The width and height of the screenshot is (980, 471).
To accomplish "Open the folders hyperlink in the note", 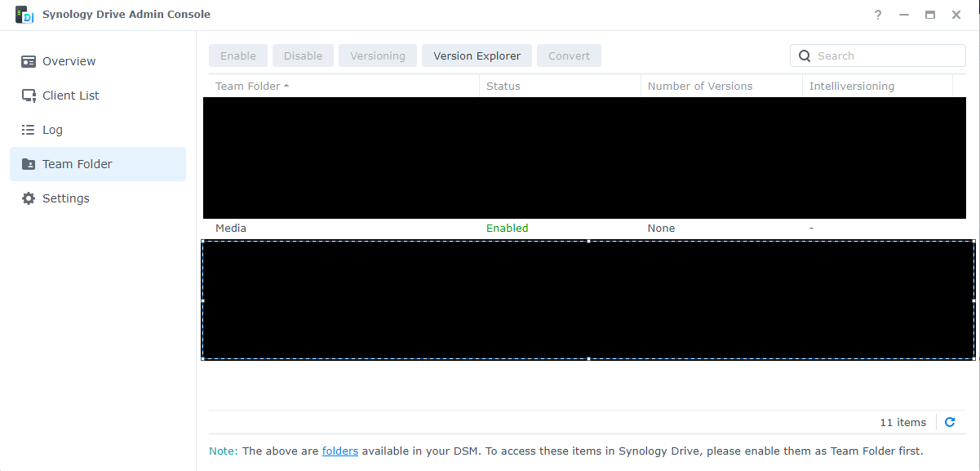I will (339, 451).
